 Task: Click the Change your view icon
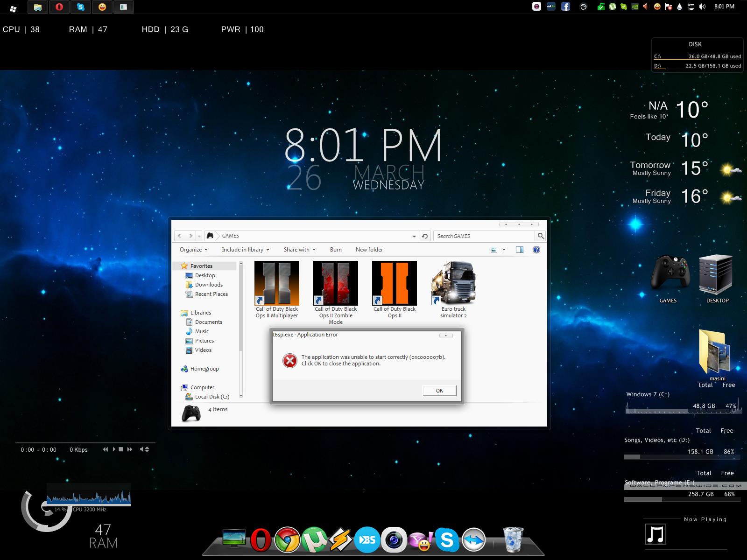tap(494, 250)
